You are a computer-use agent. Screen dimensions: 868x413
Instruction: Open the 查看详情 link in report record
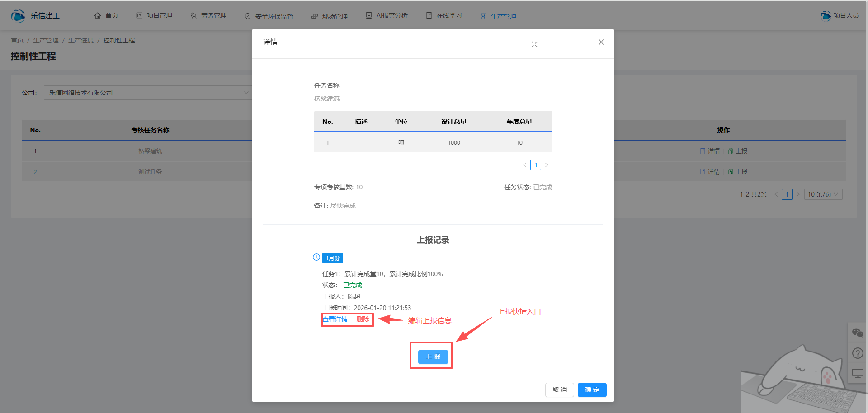point(335,319)
